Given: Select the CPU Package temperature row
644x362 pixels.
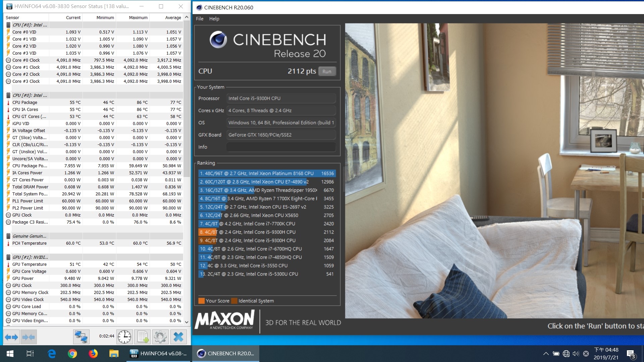Looking at the screenshot, I should pyautogui.click(x=94, y=102).
